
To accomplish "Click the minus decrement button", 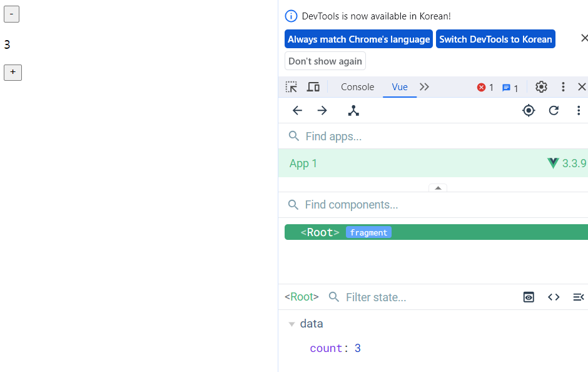I will pos(11,14).
